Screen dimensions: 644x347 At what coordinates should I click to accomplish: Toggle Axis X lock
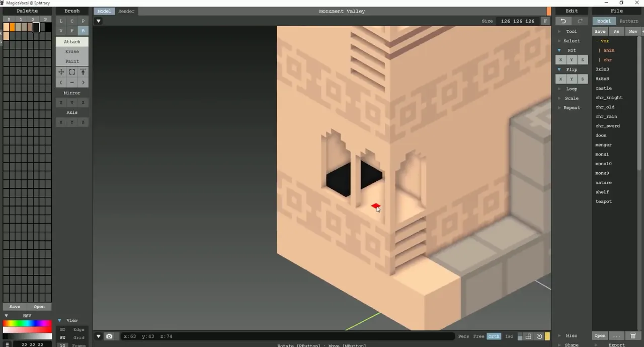61,122
